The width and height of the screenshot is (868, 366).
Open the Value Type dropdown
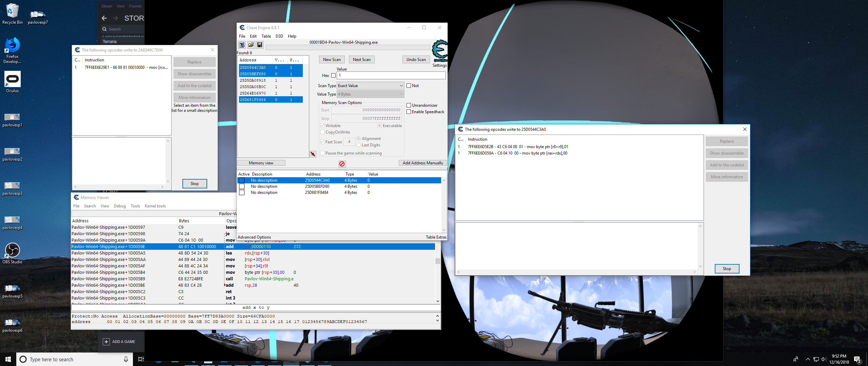pos(371,94)
